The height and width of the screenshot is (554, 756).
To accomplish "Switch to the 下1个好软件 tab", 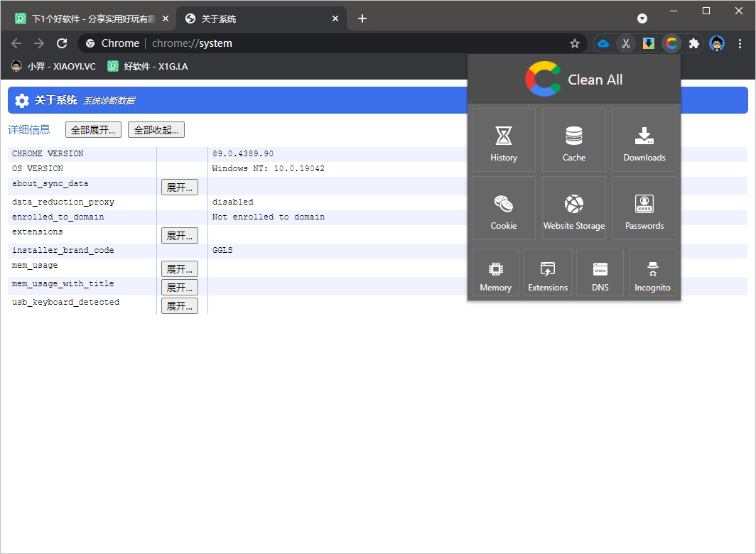I will tap(89, 19).
